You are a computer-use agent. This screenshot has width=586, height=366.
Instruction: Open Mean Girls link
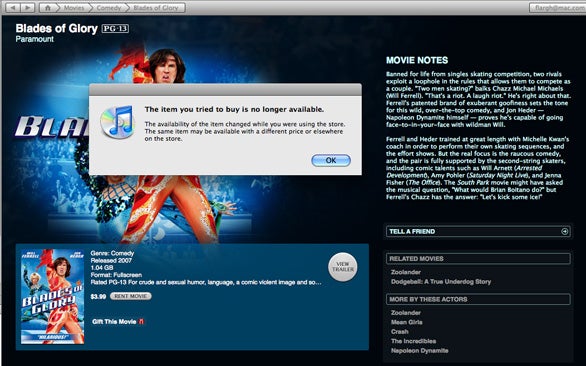[407, 322]
